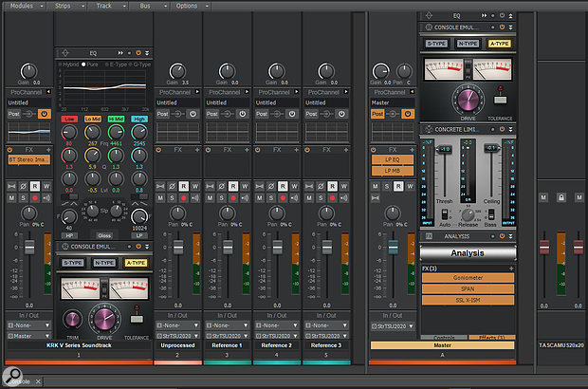Open KRK strip output dropdown showing Master

click(28, 336)
